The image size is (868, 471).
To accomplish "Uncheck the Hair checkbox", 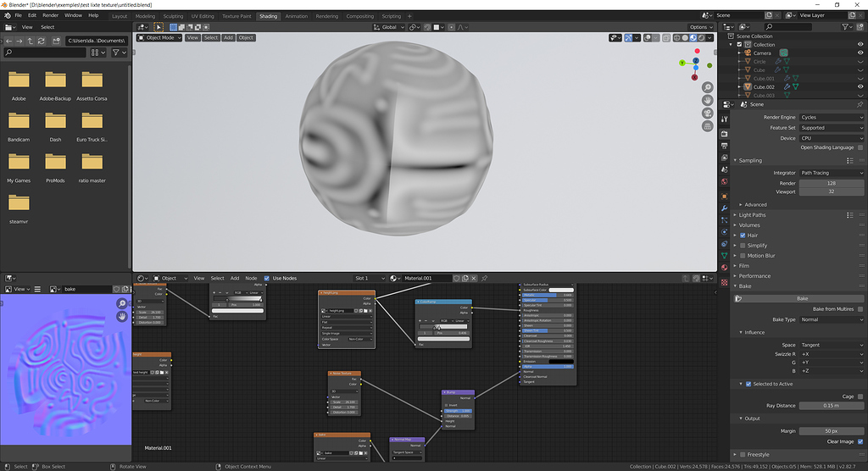I will [x=743, y=235].
